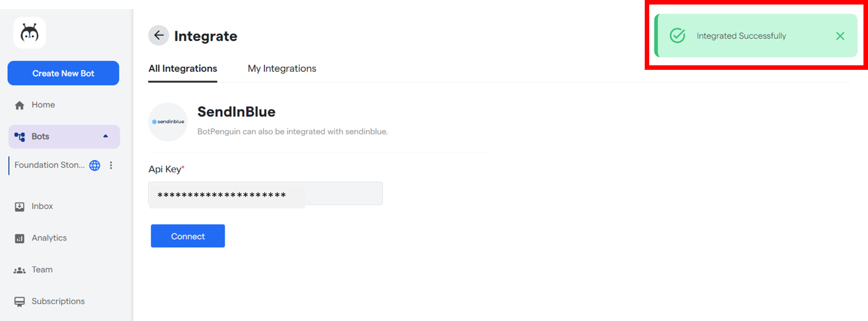The image size is (868, 321).
Task: Open the three-dot menu for Foundation Stone bot
Action: coord(111,165)
